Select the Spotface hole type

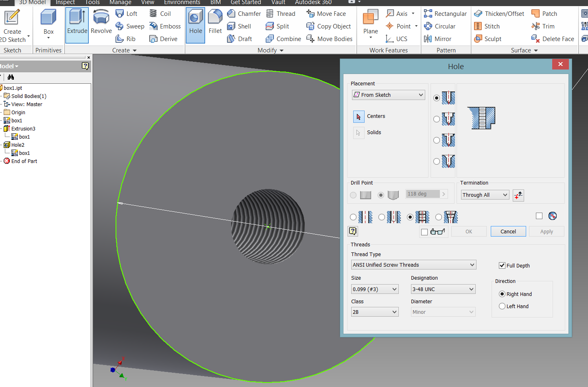click(437, 140)
